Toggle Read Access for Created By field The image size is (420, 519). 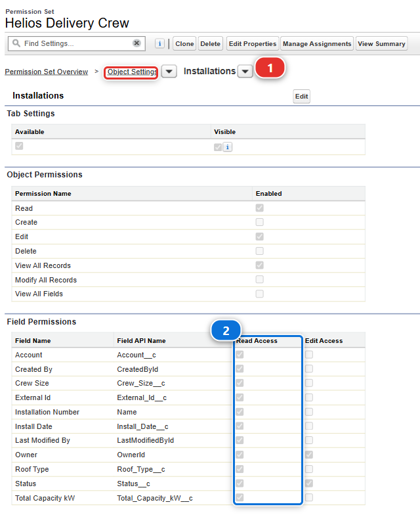[x=240, y=369]
